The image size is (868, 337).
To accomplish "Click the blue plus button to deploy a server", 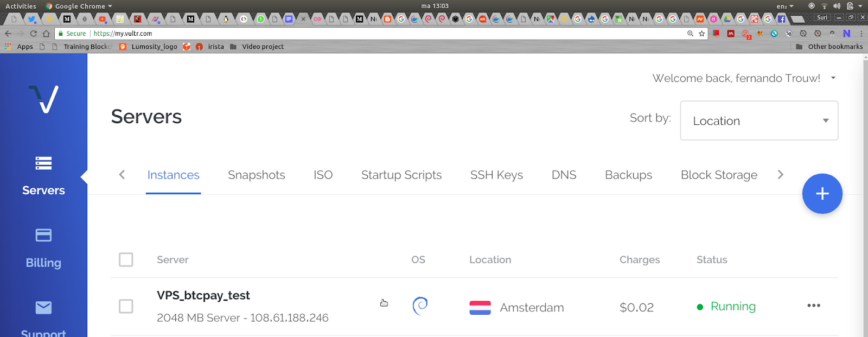I will click(822, 194).
